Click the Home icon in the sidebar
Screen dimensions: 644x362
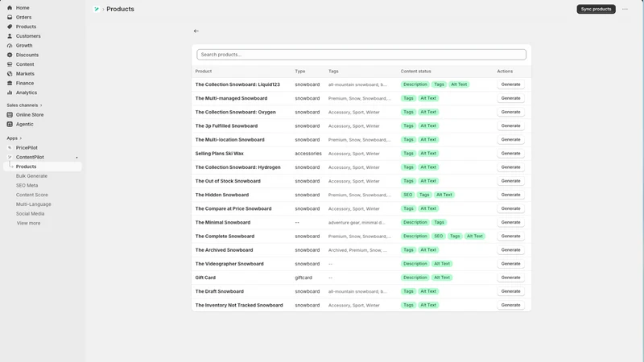[x=10, y=8]
